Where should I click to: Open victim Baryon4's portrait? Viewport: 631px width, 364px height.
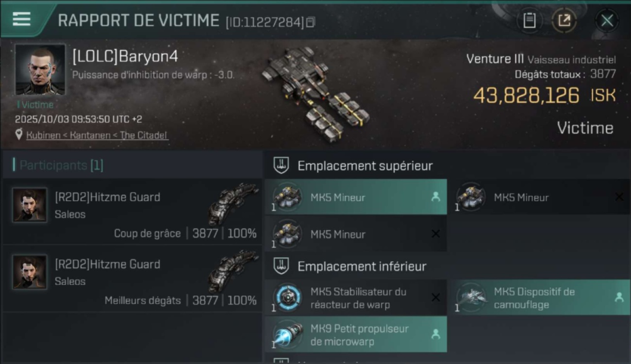point(40,69)
